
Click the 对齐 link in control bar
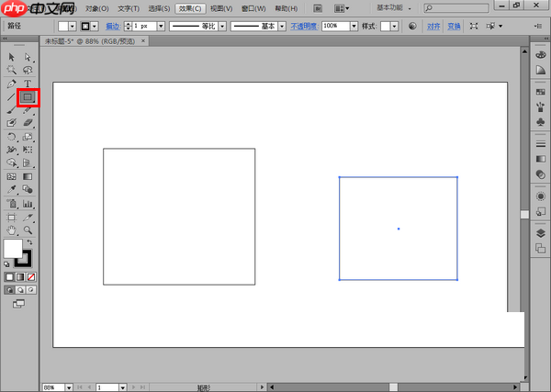[x=433, y=27]
